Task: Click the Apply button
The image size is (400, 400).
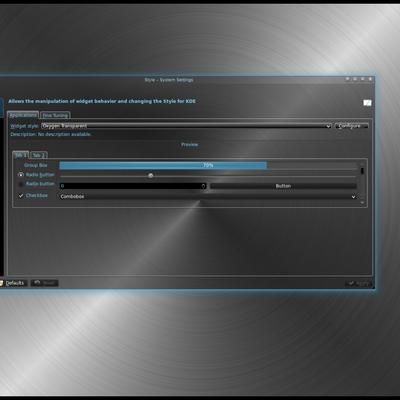Action: coord(358,283)
